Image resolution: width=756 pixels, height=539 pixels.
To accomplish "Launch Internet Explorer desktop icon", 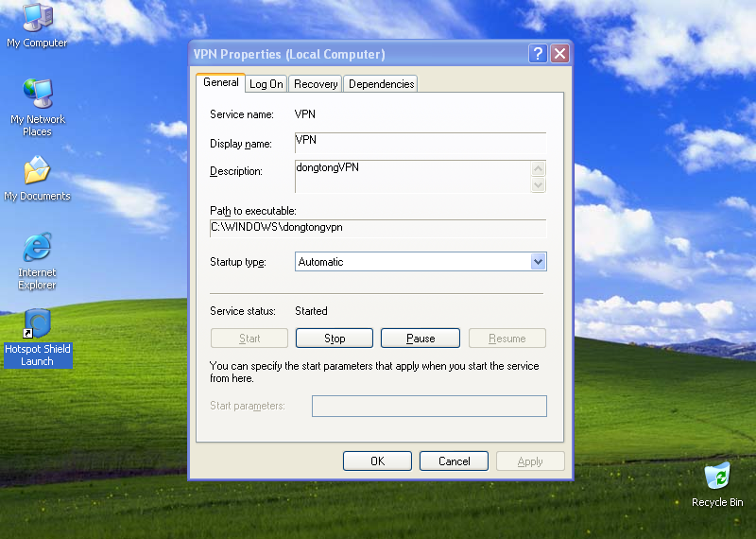I will pos(37,249).
